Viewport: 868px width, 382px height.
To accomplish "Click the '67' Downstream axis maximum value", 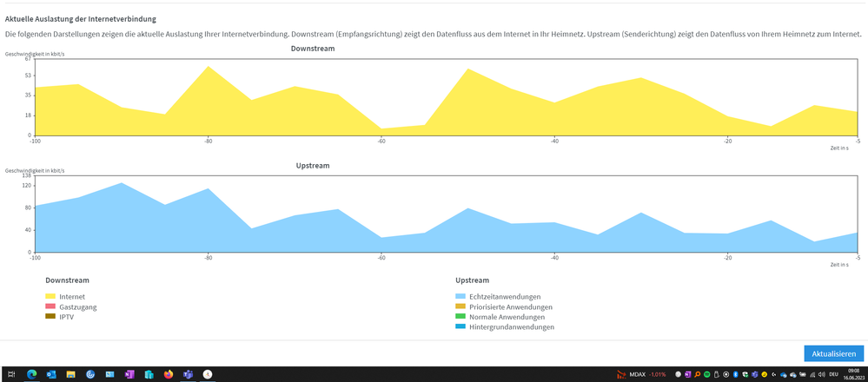I will pos(28,59).
